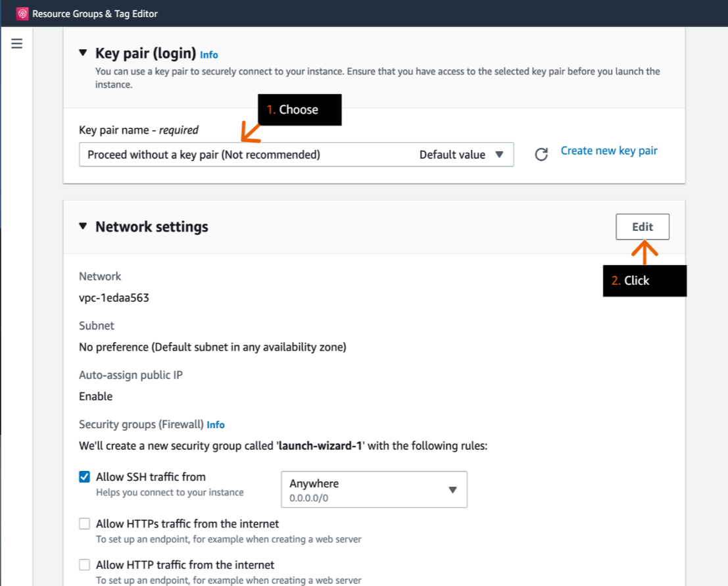Open the Info link beside 'Key pair (login)'
728x586 pixels.
click(x=209, y=55)
